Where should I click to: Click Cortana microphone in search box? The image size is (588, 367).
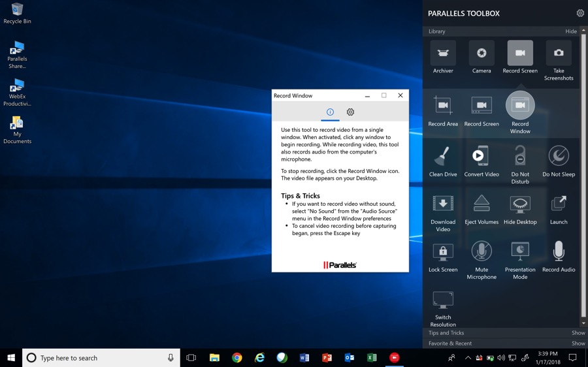click(171, 358)
